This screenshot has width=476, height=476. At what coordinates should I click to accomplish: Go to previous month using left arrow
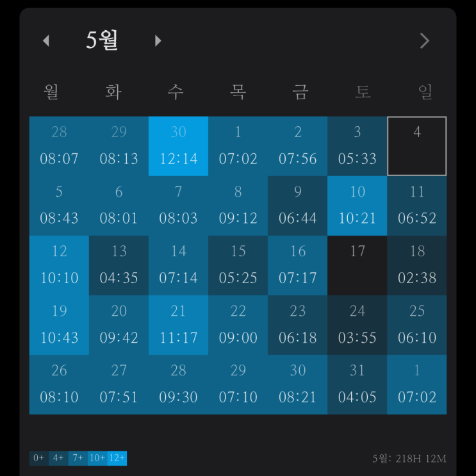tap(45, 41)
